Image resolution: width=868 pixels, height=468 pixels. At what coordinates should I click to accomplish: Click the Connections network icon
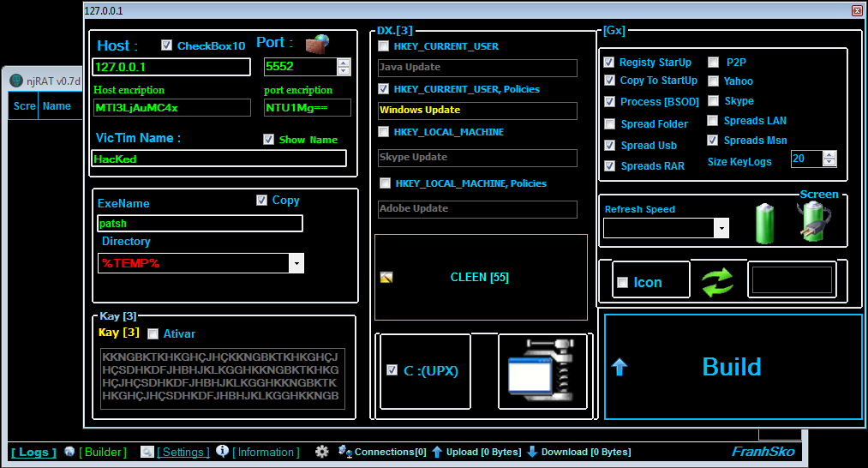click(x=344, y=452)
